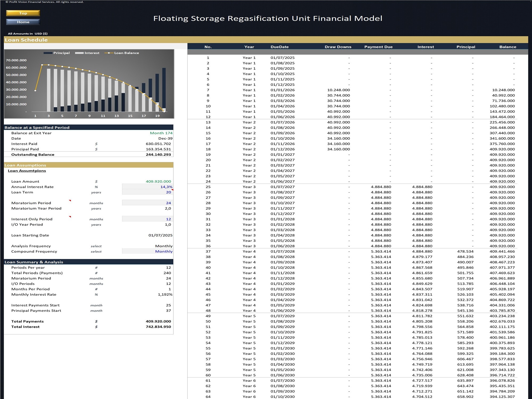Click due date 01/01/2030 in row 55
This screenshot has height=399, width=532.
[x=282, y=348]
